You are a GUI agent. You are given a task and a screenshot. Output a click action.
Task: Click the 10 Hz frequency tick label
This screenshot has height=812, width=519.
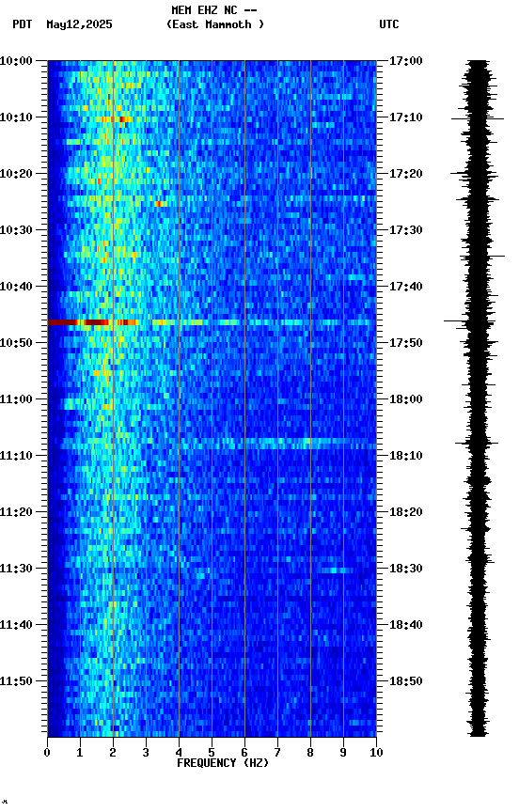tap(376, 753)
